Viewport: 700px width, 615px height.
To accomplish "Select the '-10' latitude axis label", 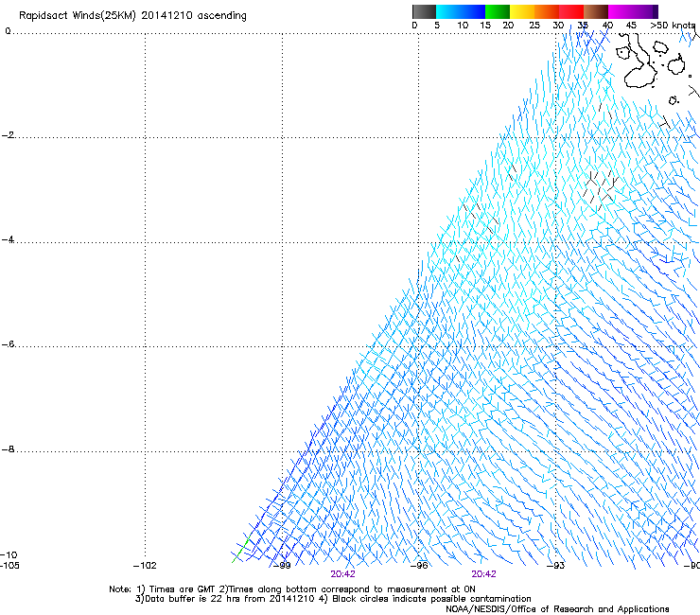I will 9,554.
